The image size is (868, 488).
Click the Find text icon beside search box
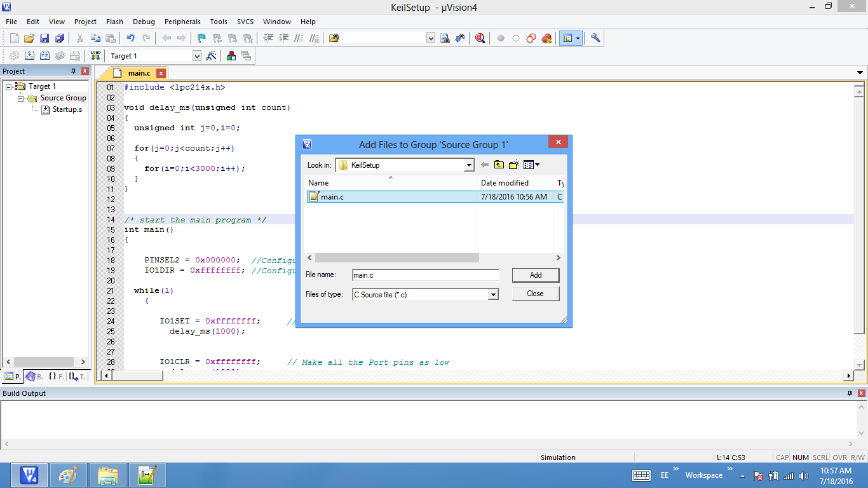tap(445, 38)
